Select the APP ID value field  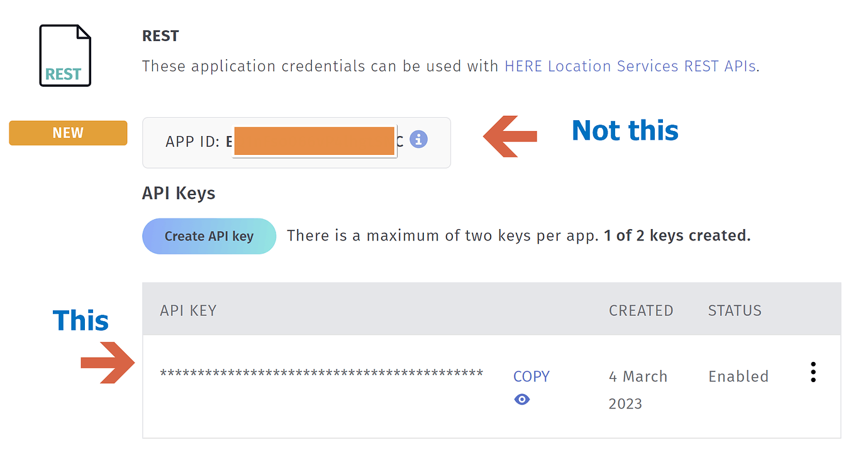314,141
